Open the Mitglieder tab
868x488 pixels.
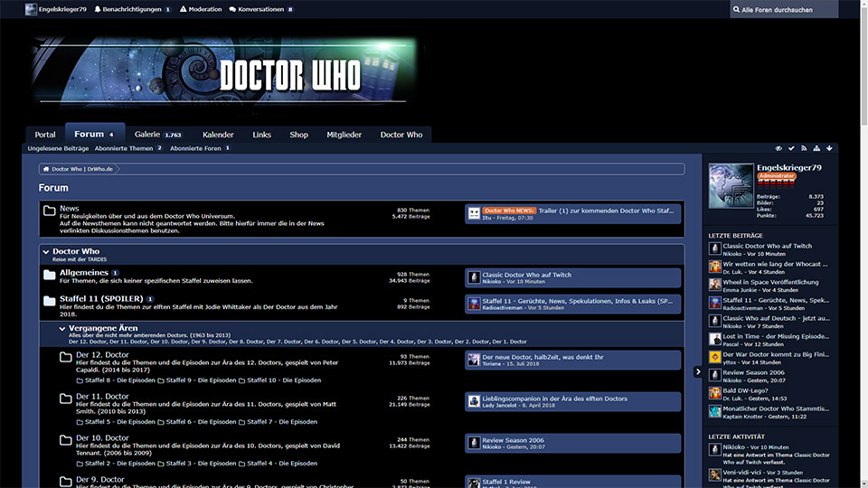click(344, 135)
